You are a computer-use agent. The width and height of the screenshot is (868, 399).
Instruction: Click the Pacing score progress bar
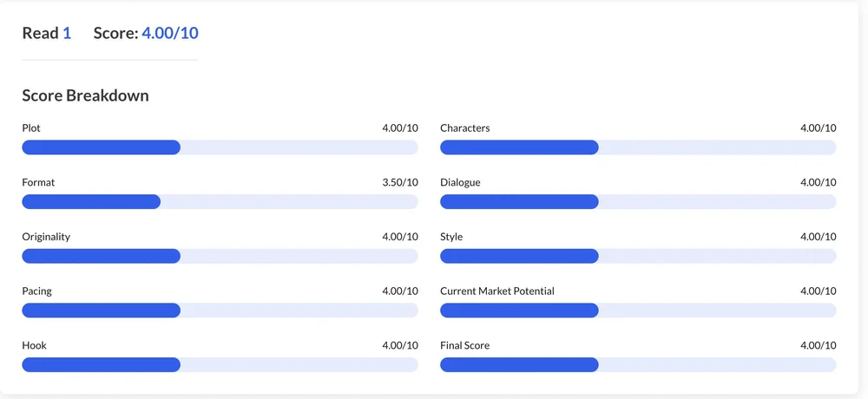[220, 311]
